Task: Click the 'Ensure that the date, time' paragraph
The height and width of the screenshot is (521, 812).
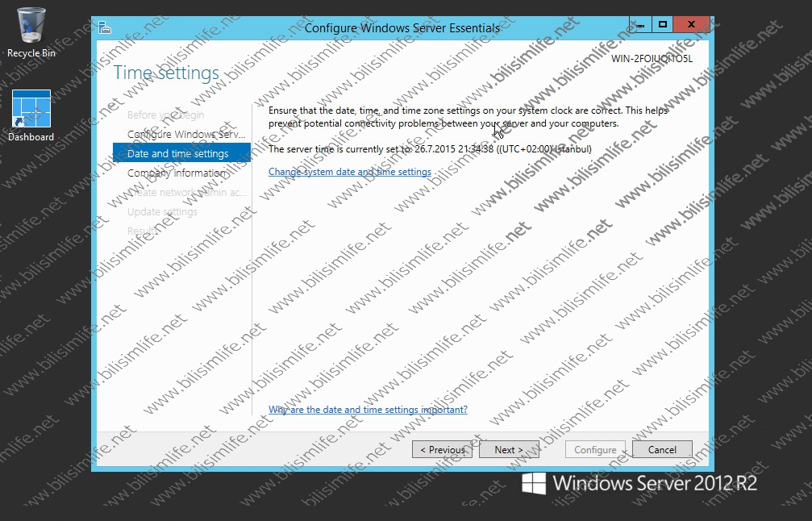Action: click(468, 117)
